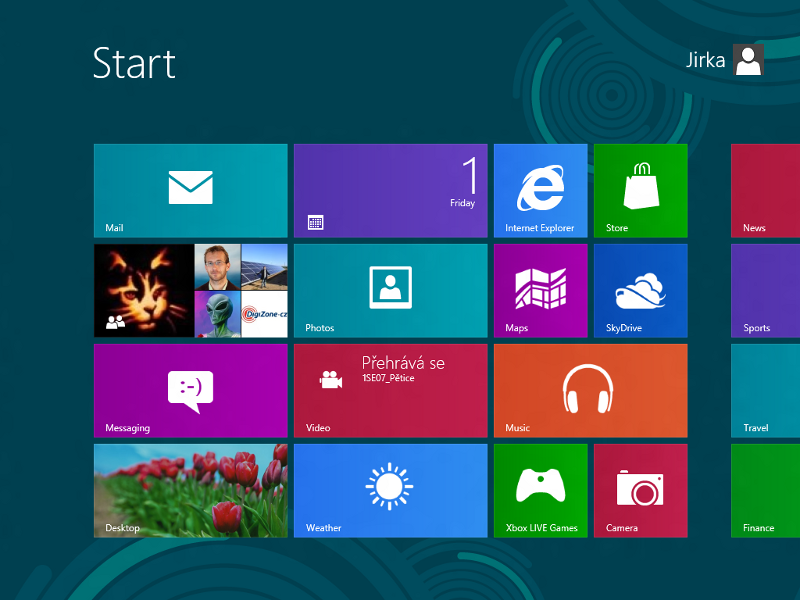
Task: Open the Mail tile
Action: (x=190, y=190)
